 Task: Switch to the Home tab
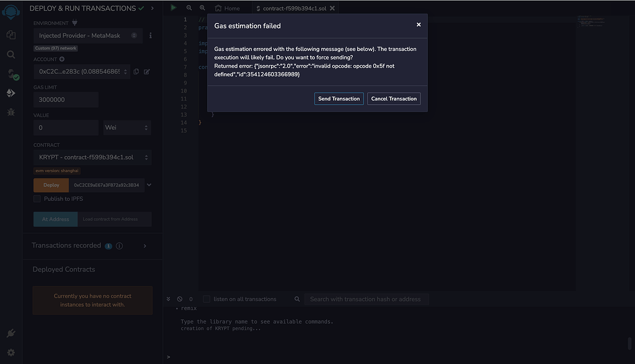(229, 8)
